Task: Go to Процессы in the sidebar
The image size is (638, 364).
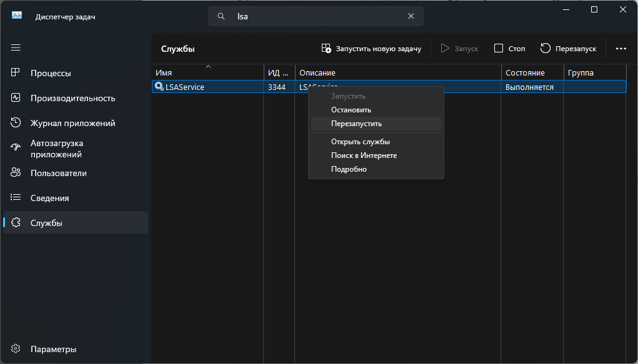Action: pyautogui.click(x=76, y=73)
